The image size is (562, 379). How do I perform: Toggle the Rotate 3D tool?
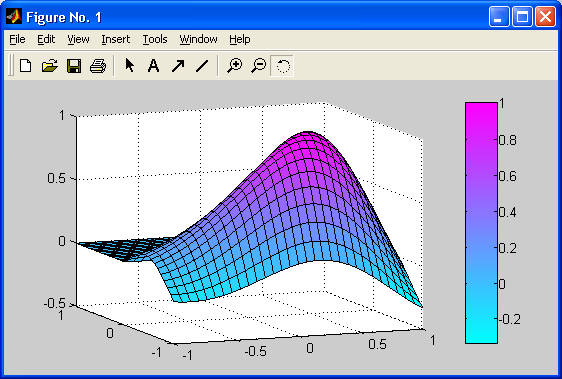pos(282,66)
